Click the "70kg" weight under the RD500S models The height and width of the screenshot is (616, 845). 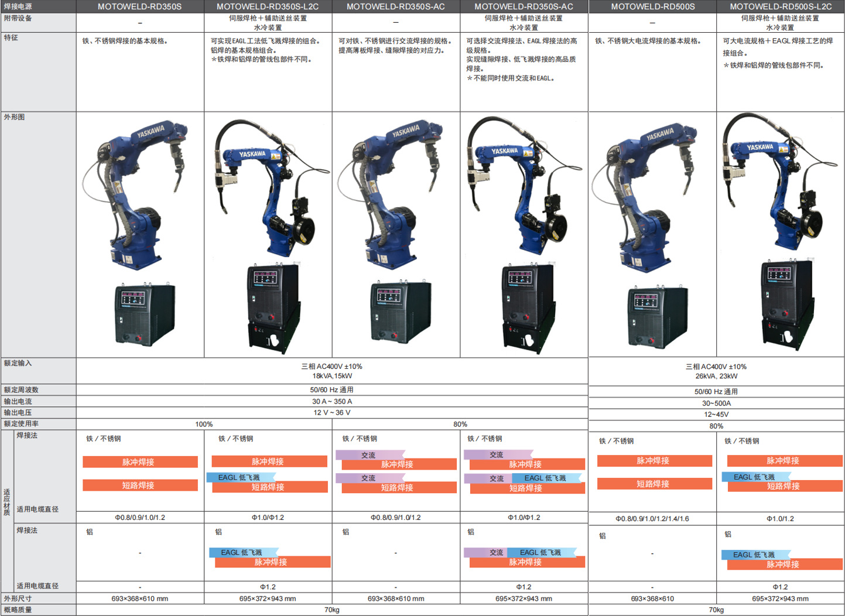coord(716,610)
